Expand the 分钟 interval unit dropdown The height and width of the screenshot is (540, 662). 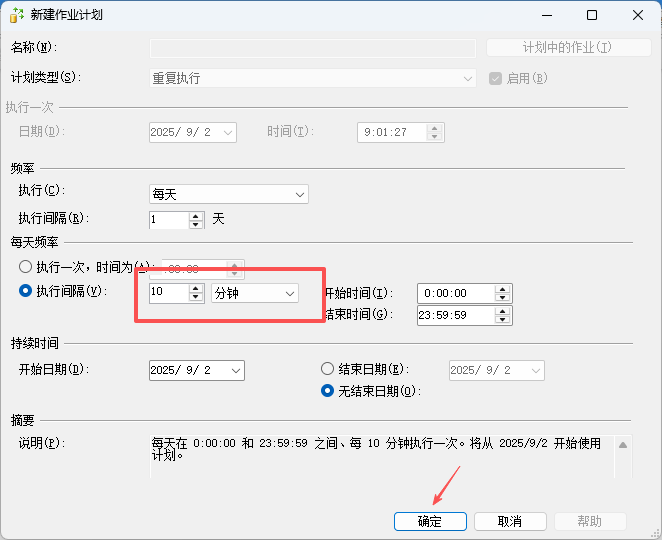pyautogui.click(x=255, y=292)
